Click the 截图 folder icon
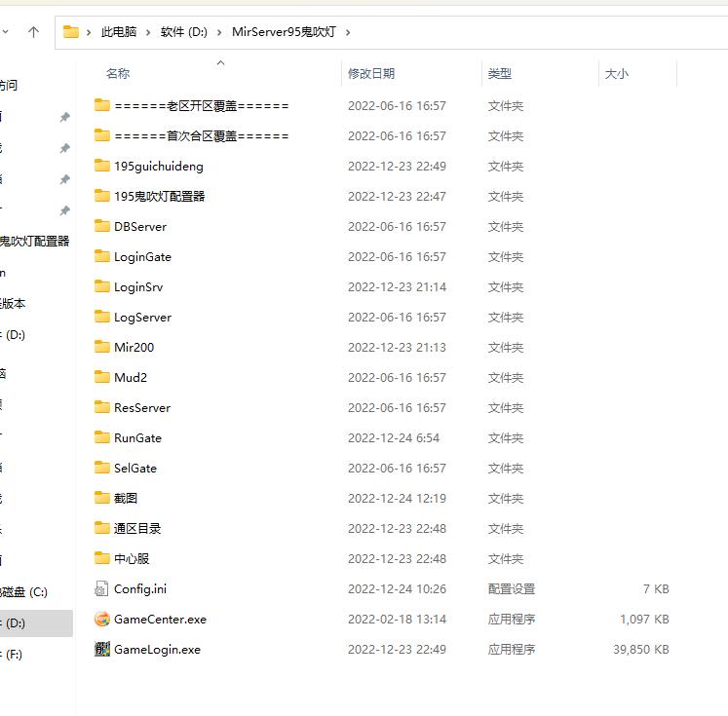This screenshot has height=716, width=728. [x=102, y=498]
